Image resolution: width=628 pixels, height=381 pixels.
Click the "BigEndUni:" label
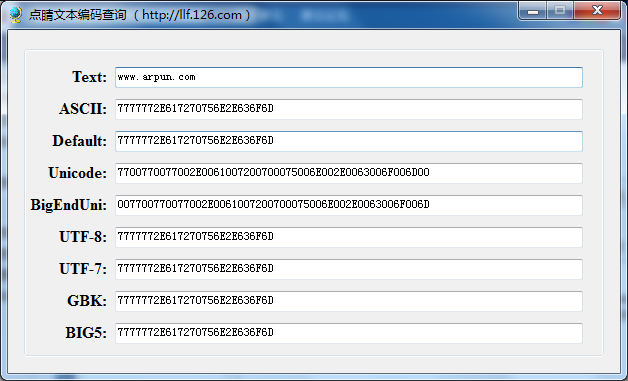pyautogui.click(x=69, y=205)
